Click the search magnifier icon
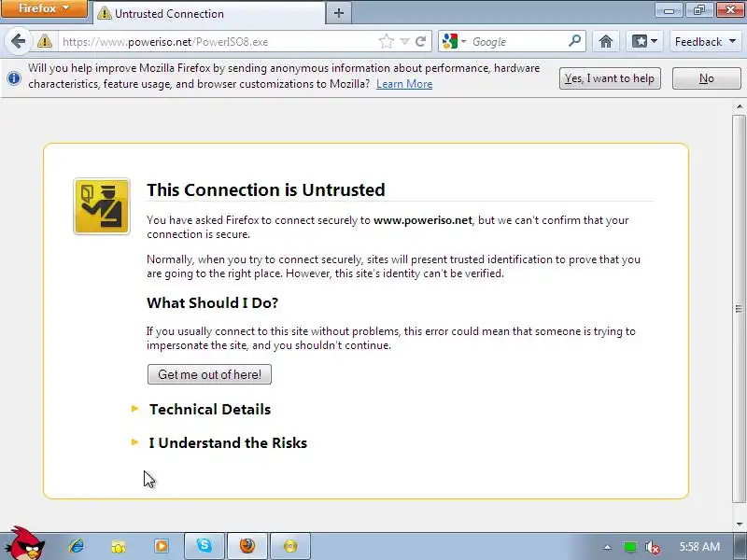747x560 pixels. click(575, 41)
